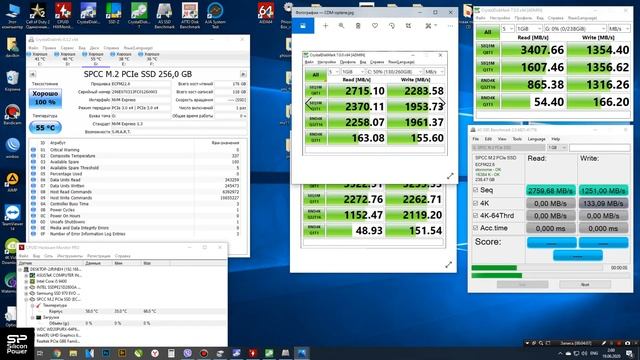Open the notification center icon in the taskbar
640x360 pixels.
coord(629,353)
